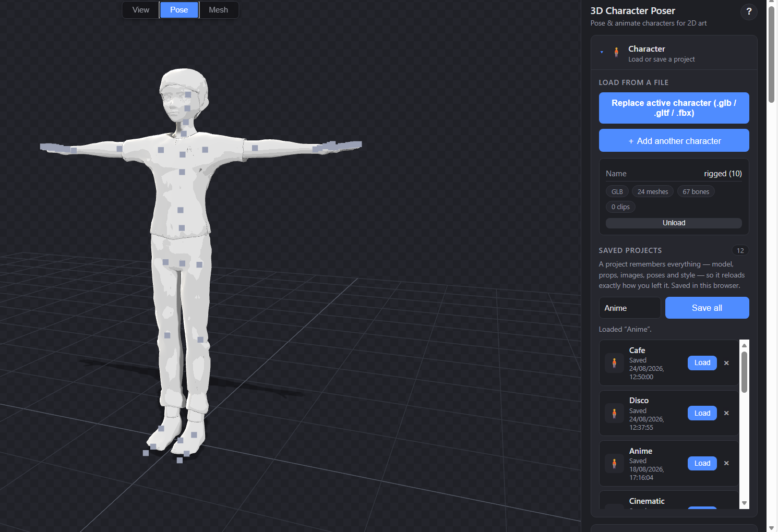Screen dimensions: 778x532
Task: Load the Cafe project
Action: click(702, 363)
